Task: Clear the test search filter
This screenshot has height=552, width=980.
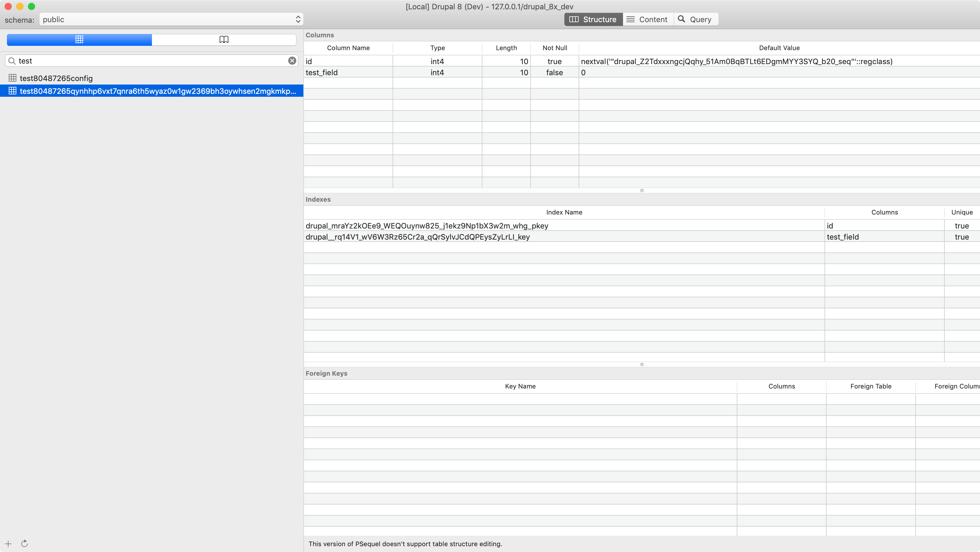Action: (292, 61)
